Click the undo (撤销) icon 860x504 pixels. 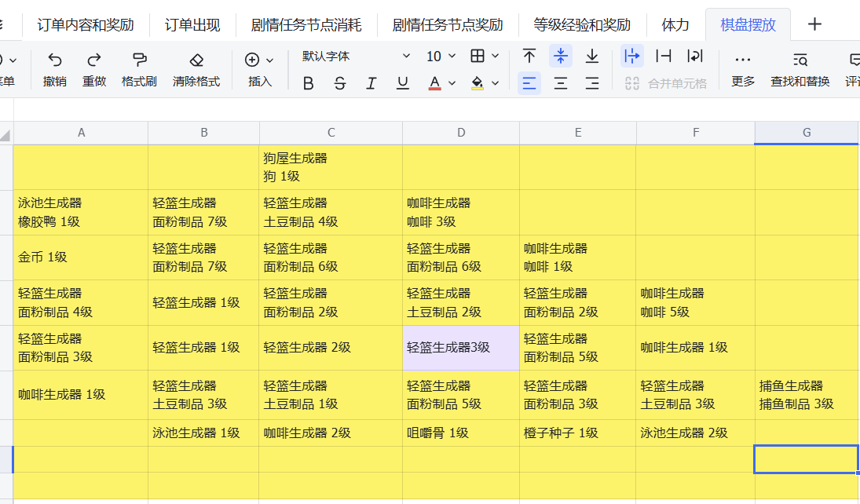click(55, 59)
